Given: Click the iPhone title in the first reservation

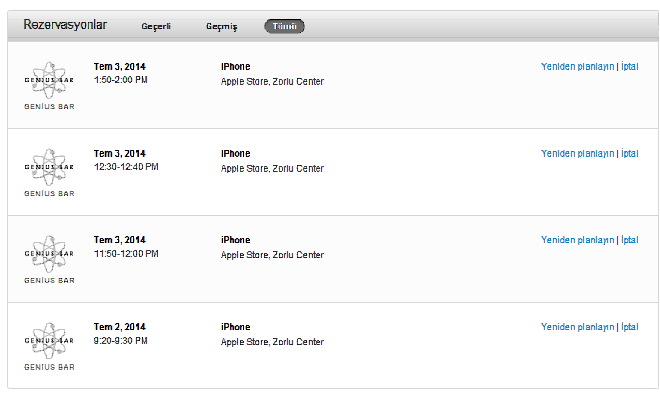Looking at the screenshot, I should [235, 67].
